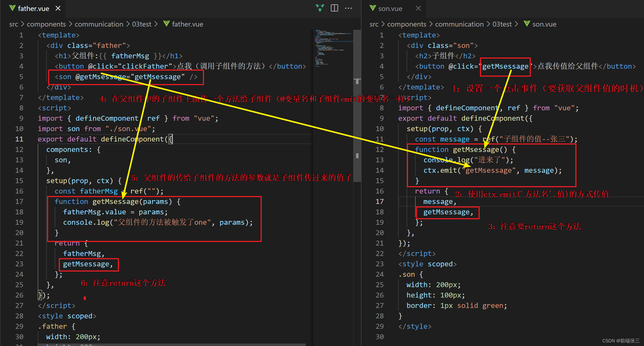Click the father.vue vertical scrollbar

coord(357,106)
